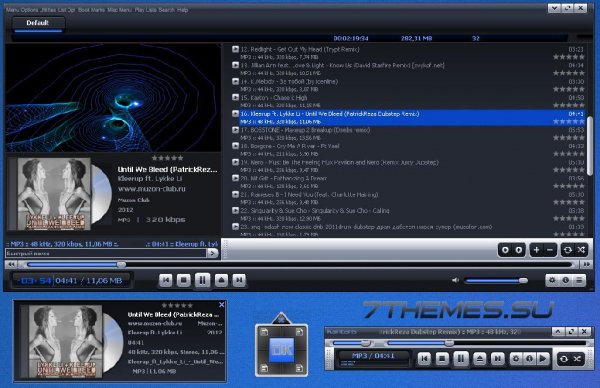Click album art in info popup

(x=65, y=341)
